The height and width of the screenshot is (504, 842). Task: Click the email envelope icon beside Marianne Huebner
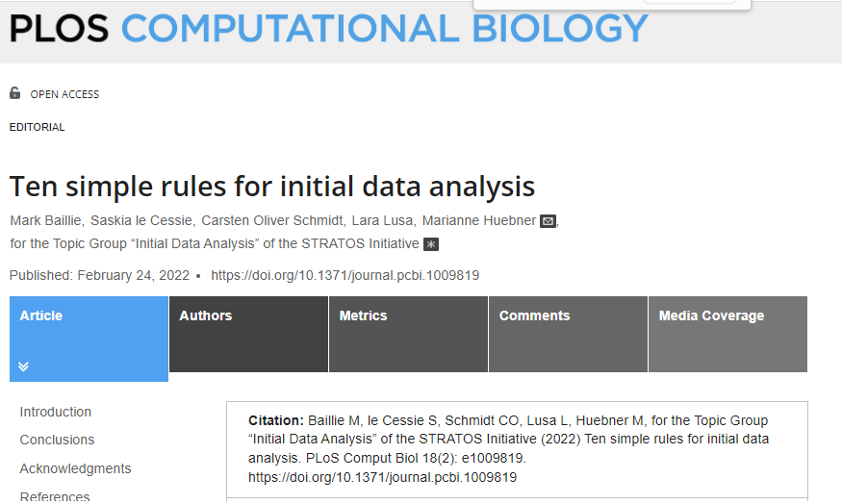(x=548, y=221)
